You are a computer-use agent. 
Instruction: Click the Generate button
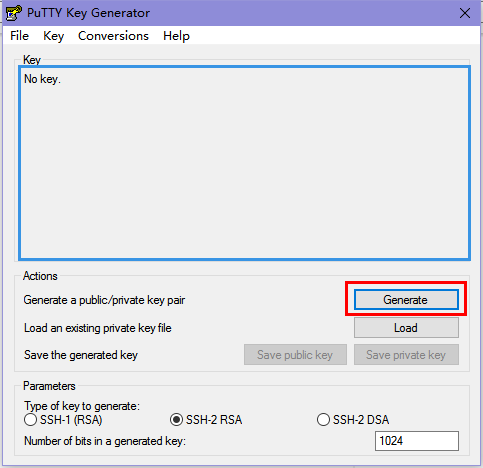point(406,300)
